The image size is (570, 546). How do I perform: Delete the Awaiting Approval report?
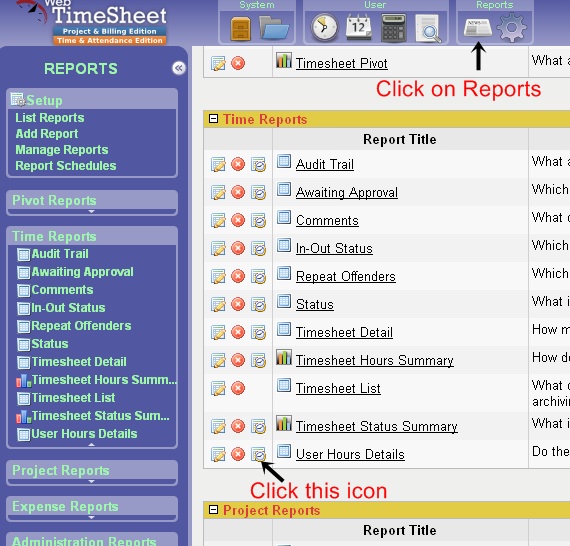click(238, 192)
